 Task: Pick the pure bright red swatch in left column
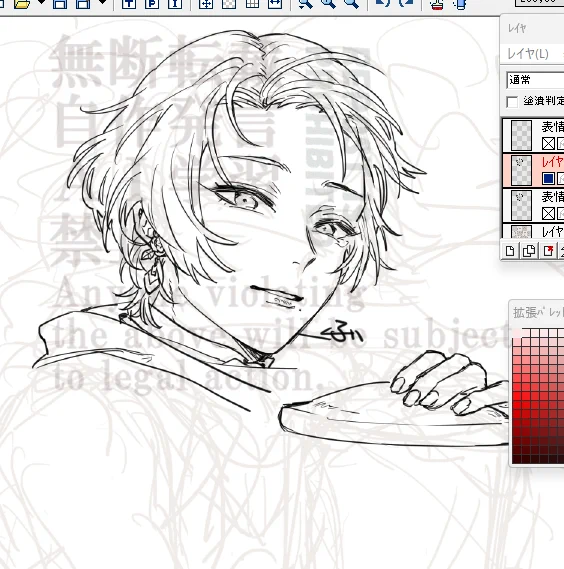click(x=516, y=396)
